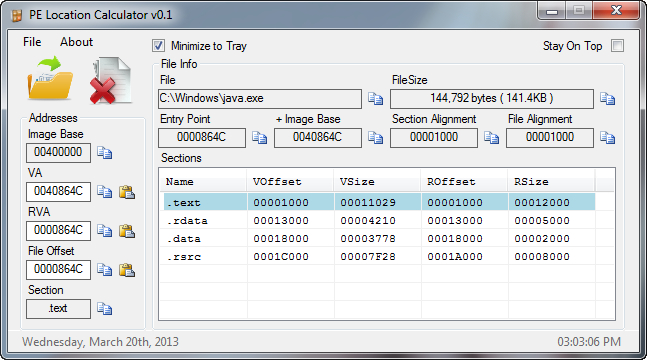Viewport: 647px width, 360px height.
Task: Open a PE file with folder icon
Action: coord(50,78)
